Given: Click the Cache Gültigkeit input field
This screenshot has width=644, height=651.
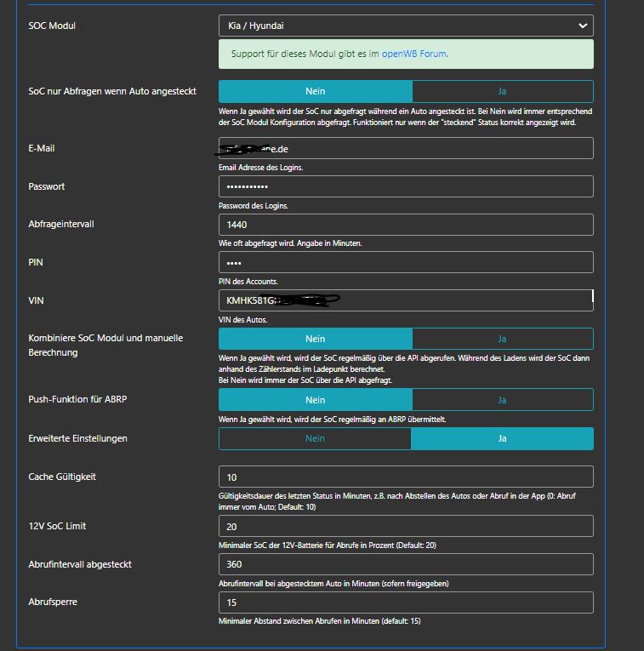Looking at the screenshot, I should click(x=406, y=477).
